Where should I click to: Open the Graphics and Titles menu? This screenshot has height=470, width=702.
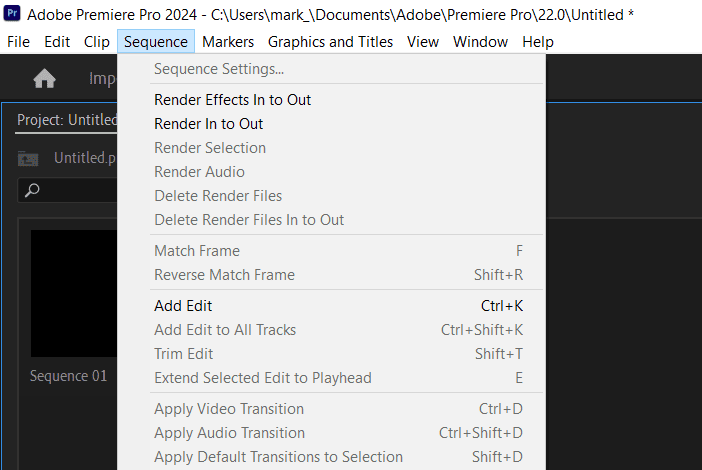click(x=330, y=42)
